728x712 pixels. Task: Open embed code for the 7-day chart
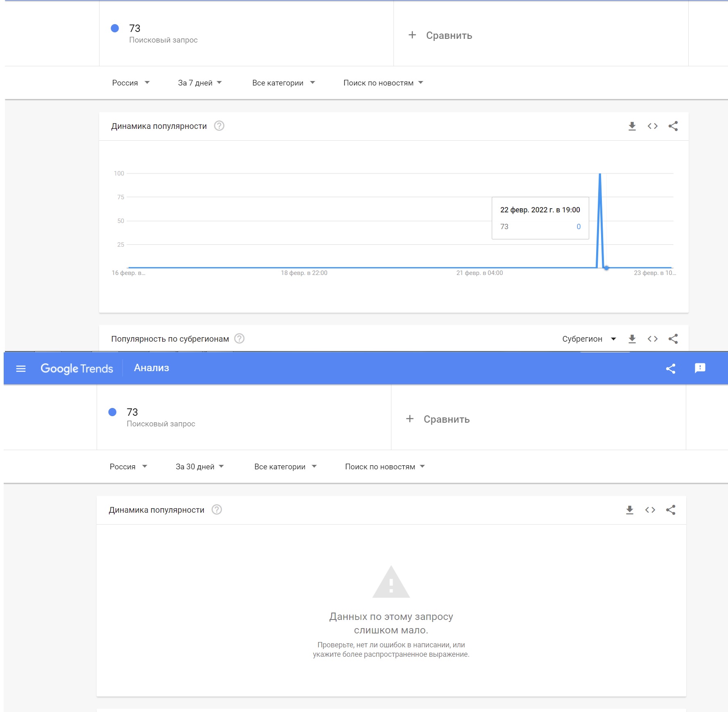[x=652, y=126]
